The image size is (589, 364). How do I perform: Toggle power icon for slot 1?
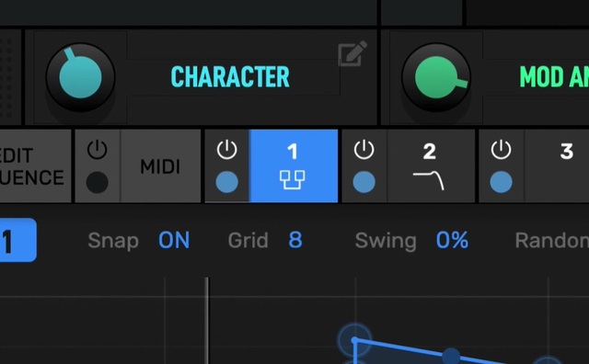tap(227, 150)
